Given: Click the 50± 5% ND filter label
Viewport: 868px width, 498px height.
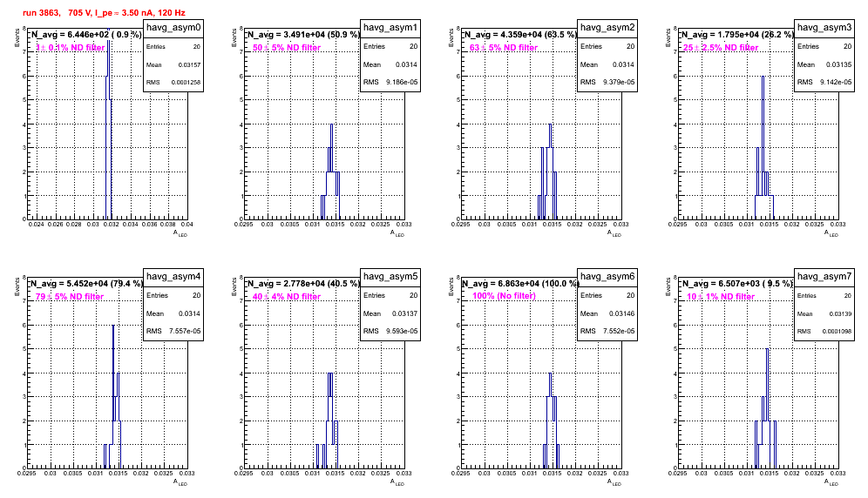Looking at the screenshot, I should click(x=287, y=48).
